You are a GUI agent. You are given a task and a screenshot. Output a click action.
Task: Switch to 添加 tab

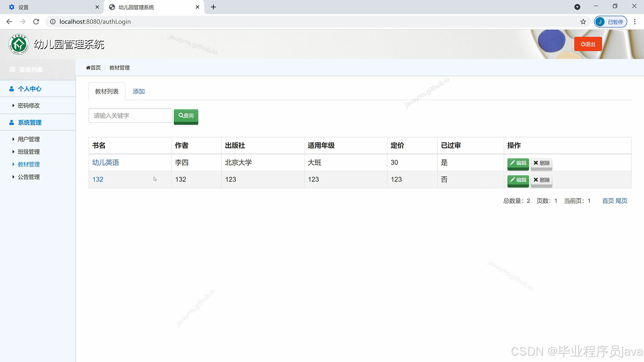[x=139, y=91]
